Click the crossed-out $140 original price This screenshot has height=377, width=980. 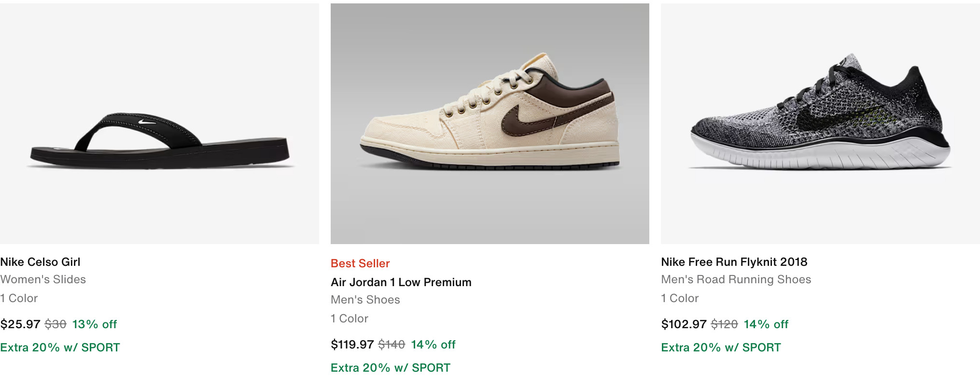[391, 345]
